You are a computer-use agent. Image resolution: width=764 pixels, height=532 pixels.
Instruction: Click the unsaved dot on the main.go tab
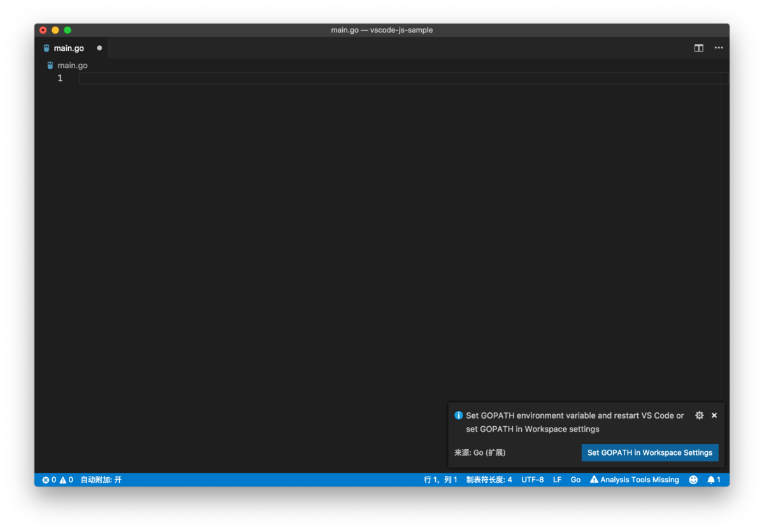click(99, 48)
